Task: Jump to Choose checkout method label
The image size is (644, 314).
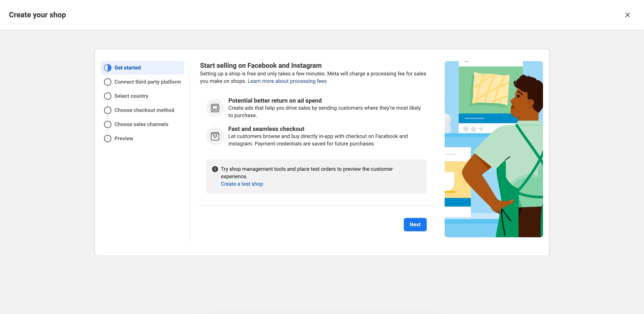Action: [x=144, y=110]
